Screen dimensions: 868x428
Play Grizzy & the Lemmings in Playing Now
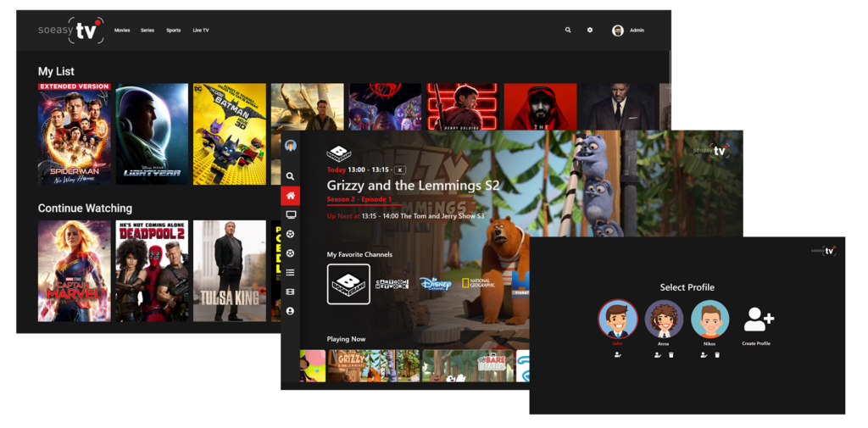tap(374, 365)
